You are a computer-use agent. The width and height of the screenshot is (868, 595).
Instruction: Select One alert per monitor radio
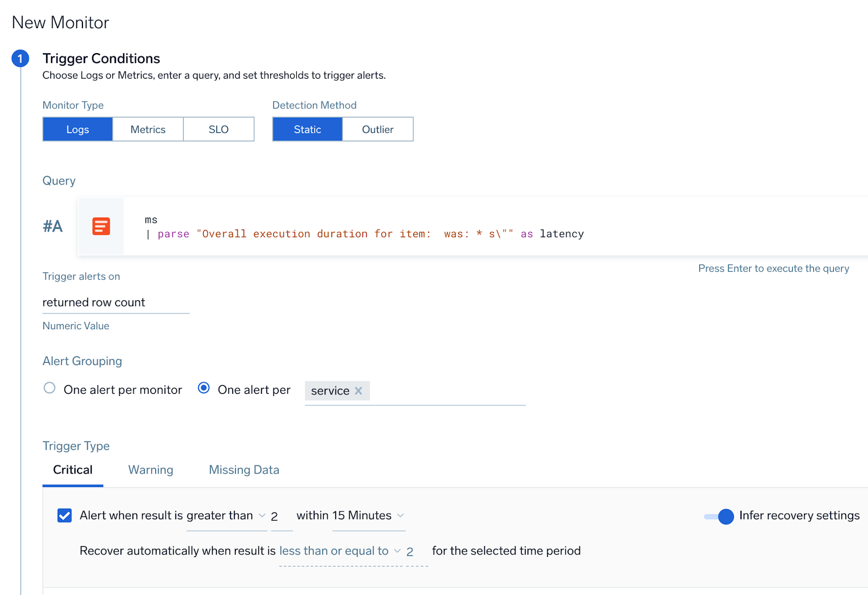(49, 388)
